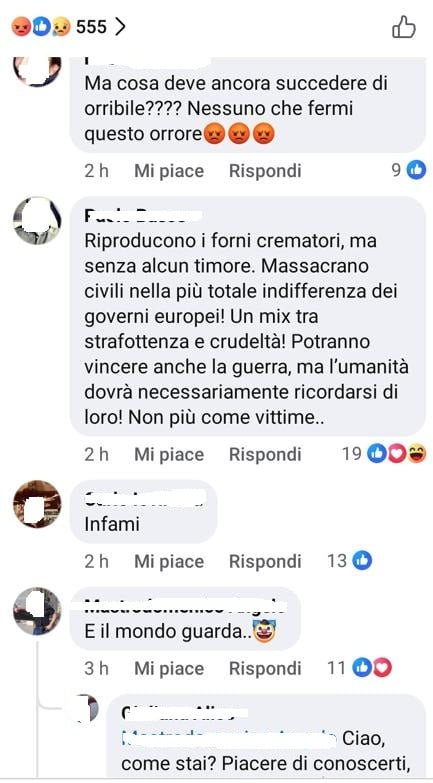
Task: Click 'Mi piace' under the 'questo orrore' comment
Action: point(169,171)
